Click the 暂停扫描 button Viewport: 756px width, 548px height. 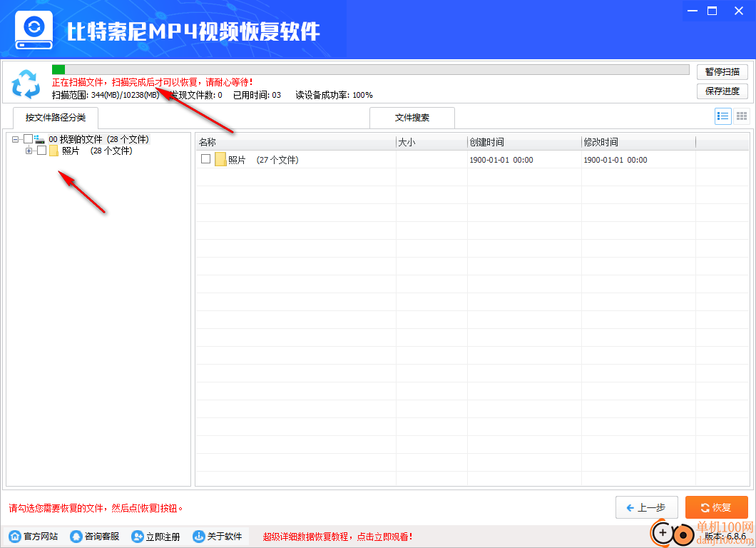722,72
